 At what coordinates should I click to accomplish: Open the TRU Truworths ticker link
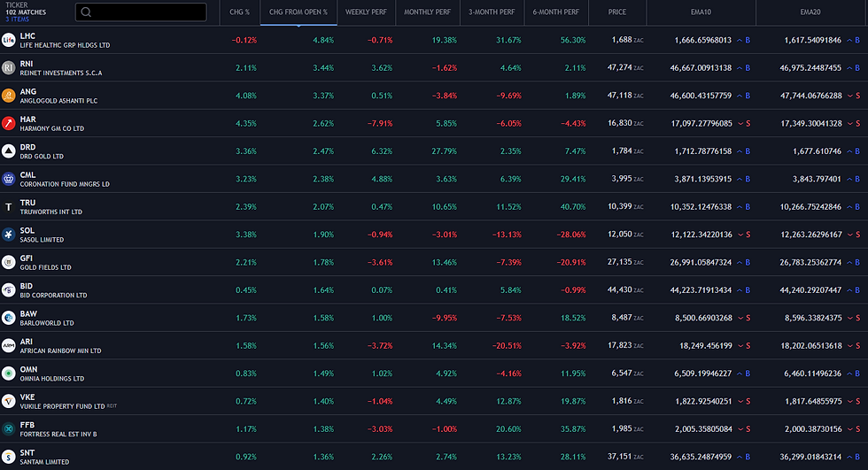[27, 202]
